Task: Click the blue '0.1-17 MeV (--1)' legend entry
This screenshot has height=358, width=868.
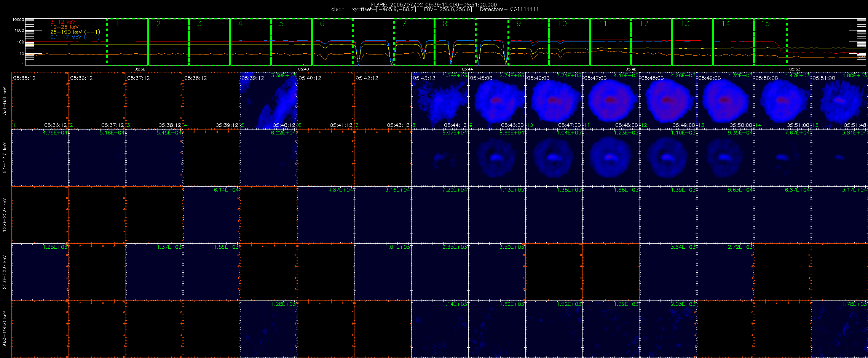Action: pyautogui.click(x=75, y=37)
